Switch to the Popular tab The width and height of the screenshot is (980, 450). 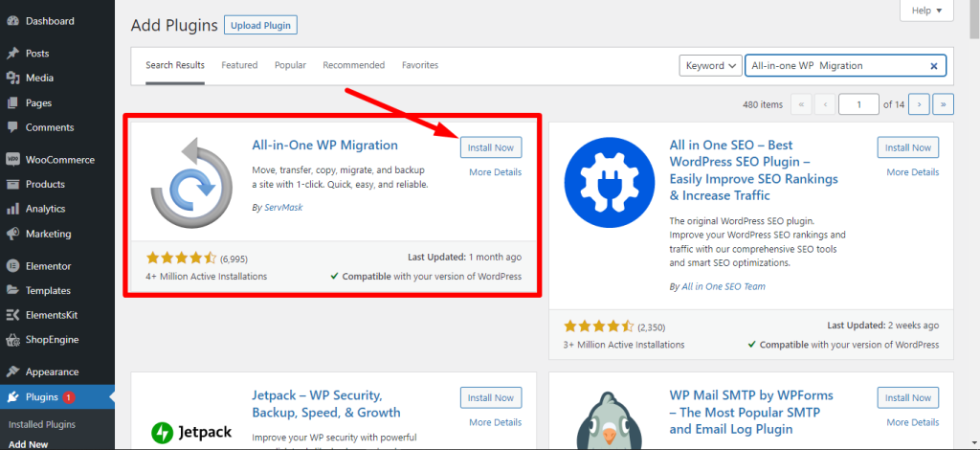click(291, 65)
